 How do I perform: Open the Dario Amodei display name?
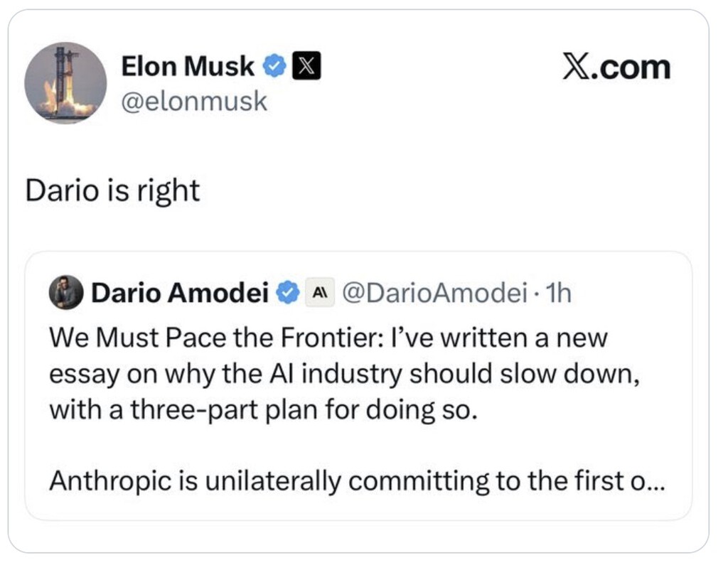tap(180, 293)
